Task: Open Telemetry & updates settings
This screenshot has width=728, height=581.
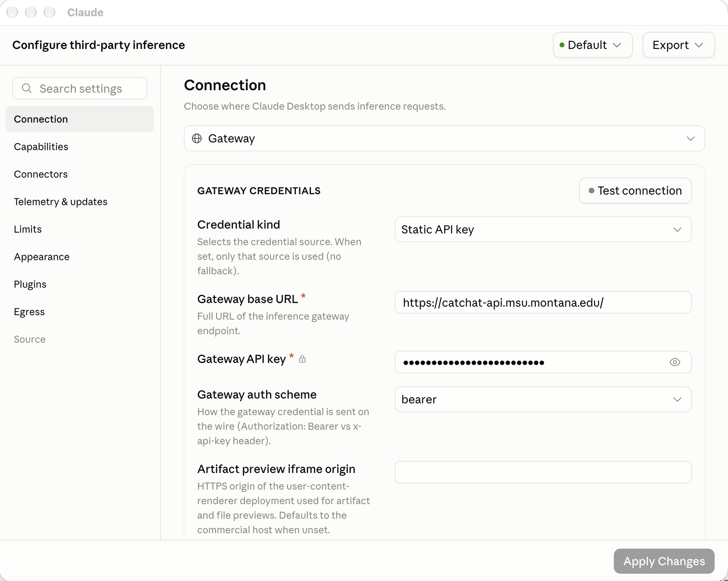Action: coord(80,201)
